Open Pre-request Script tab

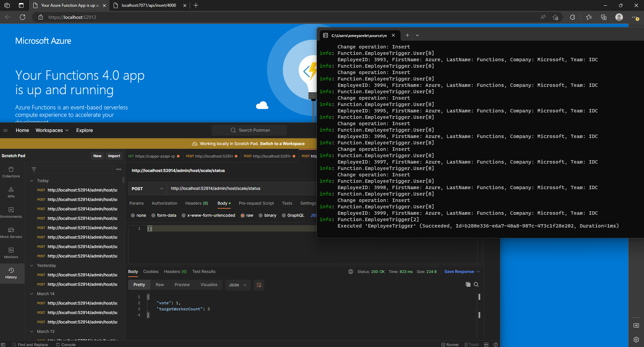click(x=256, y=203)
